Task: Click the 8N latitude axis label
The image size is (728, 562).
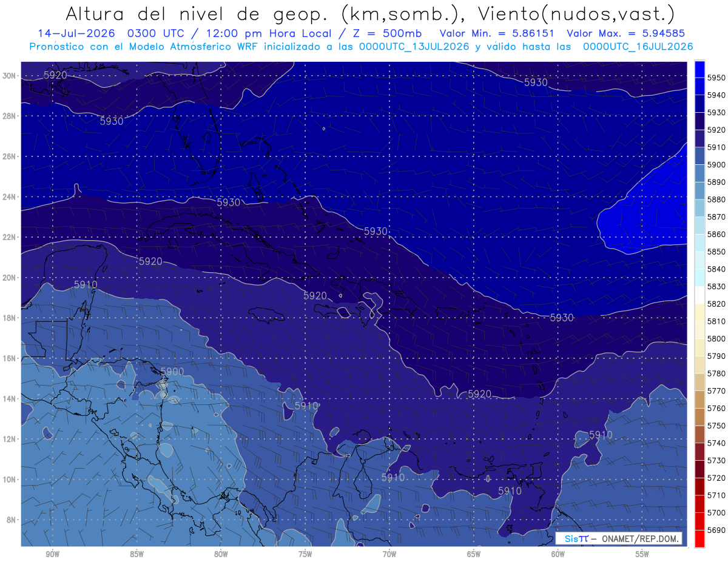Action: point(12,520)
